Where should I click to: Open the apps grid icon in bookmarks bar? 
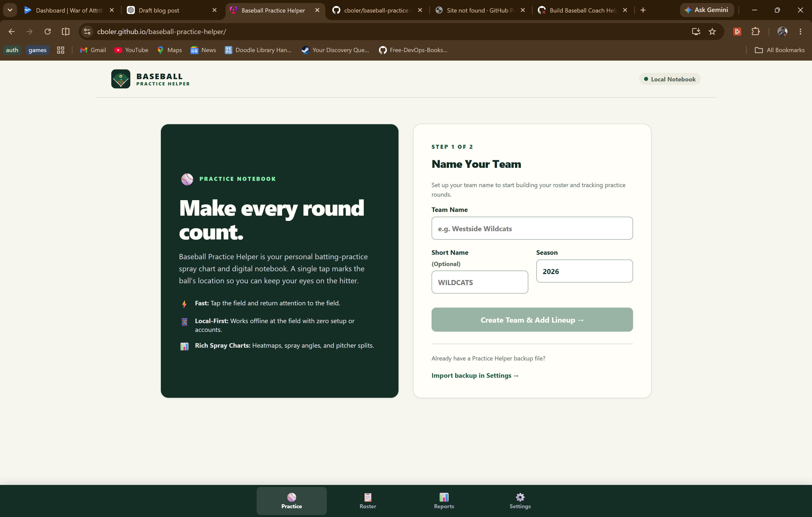coord(61,50)
